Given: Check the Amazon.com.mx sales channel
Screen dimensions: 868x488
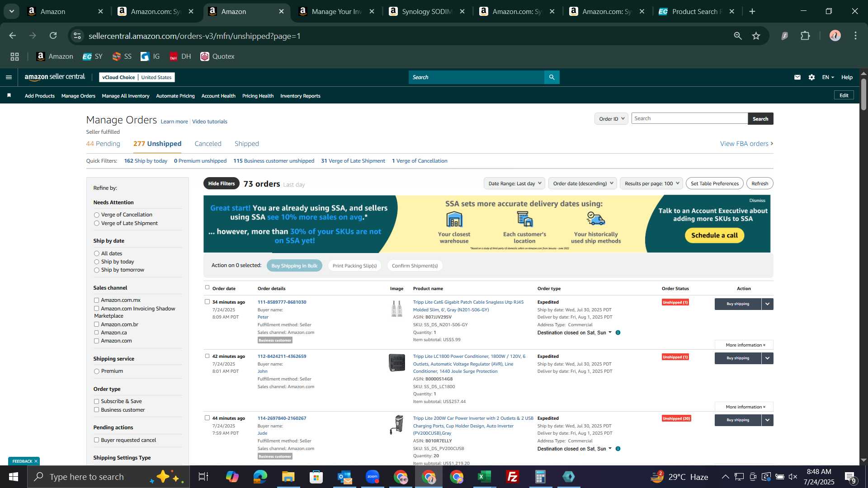Looking at the screenshot, I should click(x=96, y=300).
